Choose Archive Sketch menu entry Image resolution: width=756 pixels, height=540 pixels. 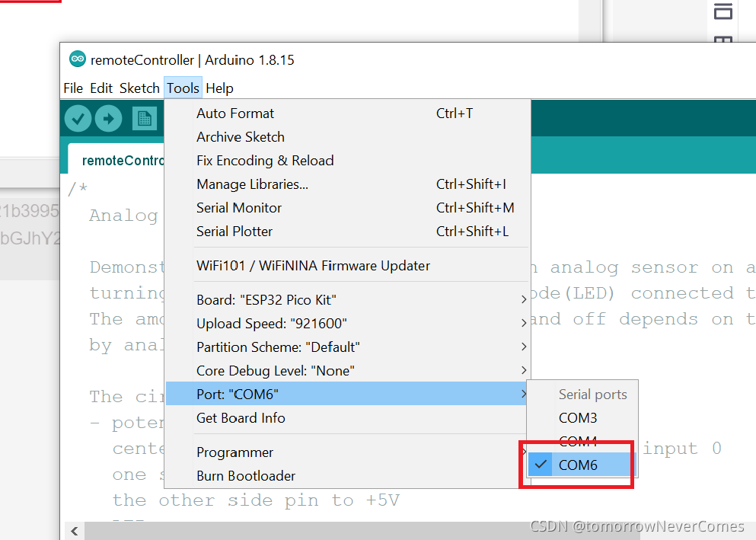click(x=347, y=137)
